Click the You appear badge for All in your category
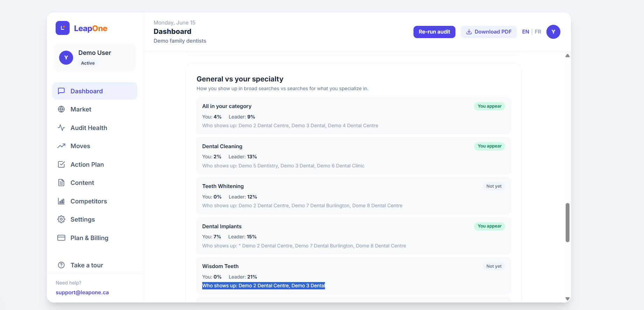 click(489, 106)
